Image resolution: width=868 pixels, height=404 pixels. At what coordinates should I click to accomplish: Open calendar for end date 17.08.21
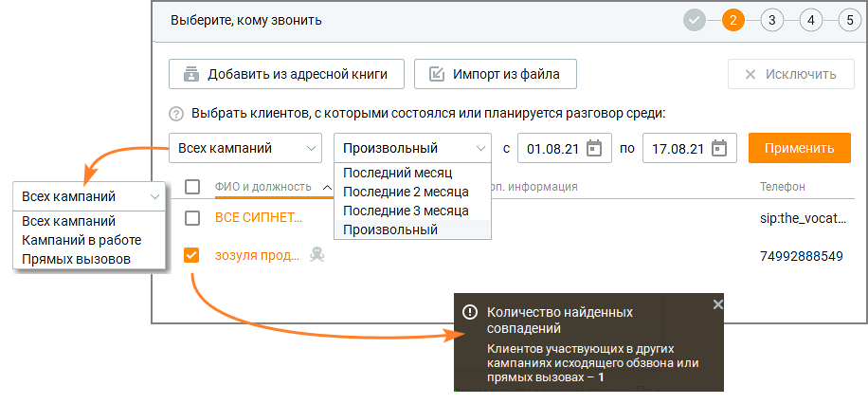point(719,149)
